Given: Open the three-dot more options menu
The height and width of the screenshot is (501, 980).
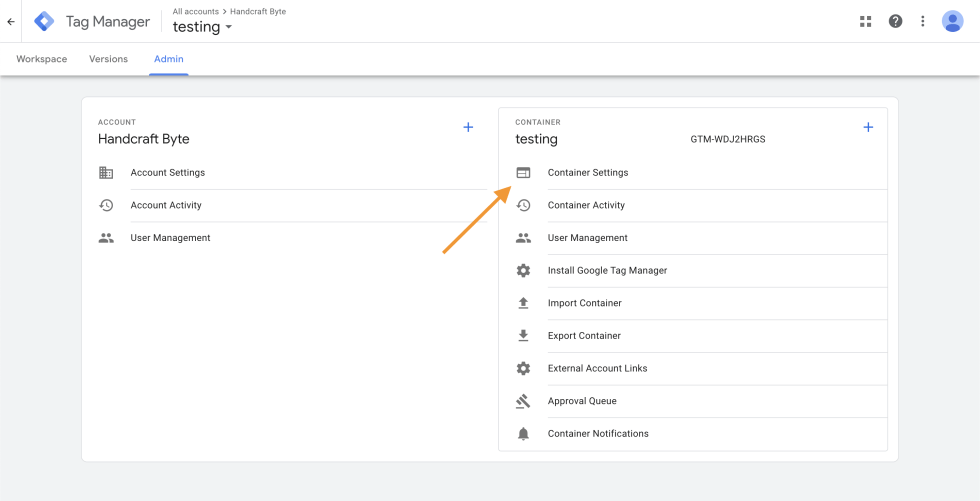Looking at the screenshot, I should (923, 21).
